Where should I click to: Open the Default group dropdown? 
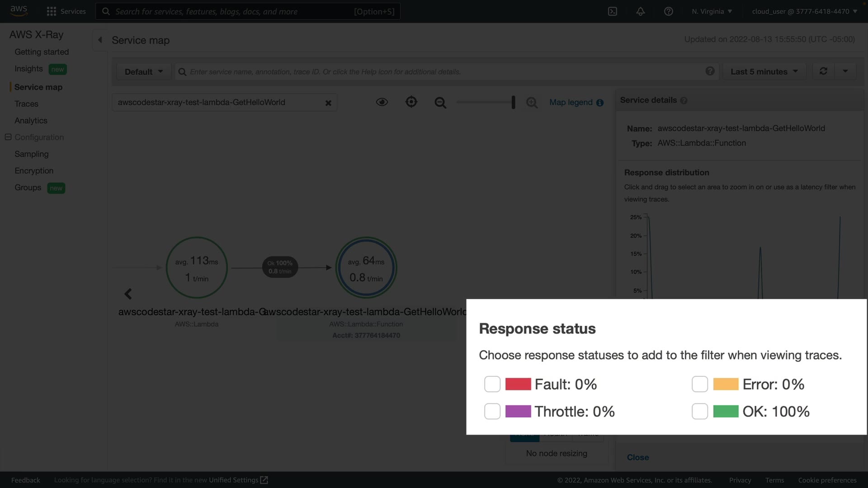click(143, 72)
